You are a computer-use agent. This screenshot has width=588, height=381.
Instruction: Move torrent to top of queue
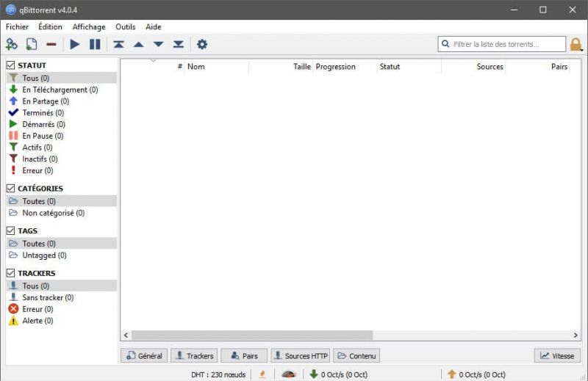118,44
